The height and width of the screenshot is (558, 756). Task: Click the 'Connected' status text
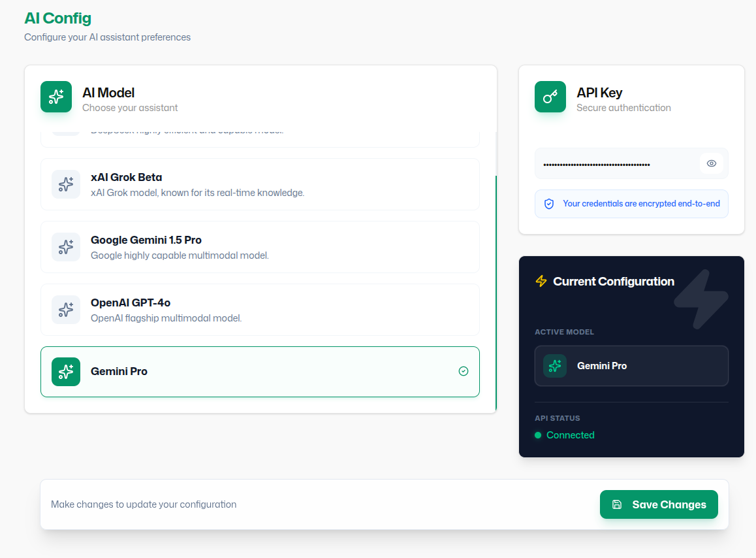pos(571,435)
